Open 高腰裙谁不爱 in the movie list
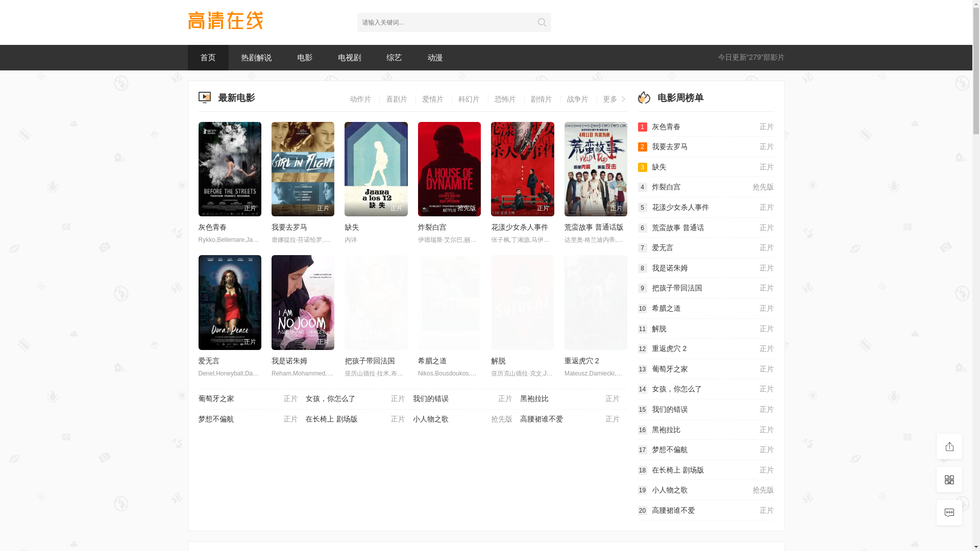This screenshot has height=551, width=980. tap(570, 419)
